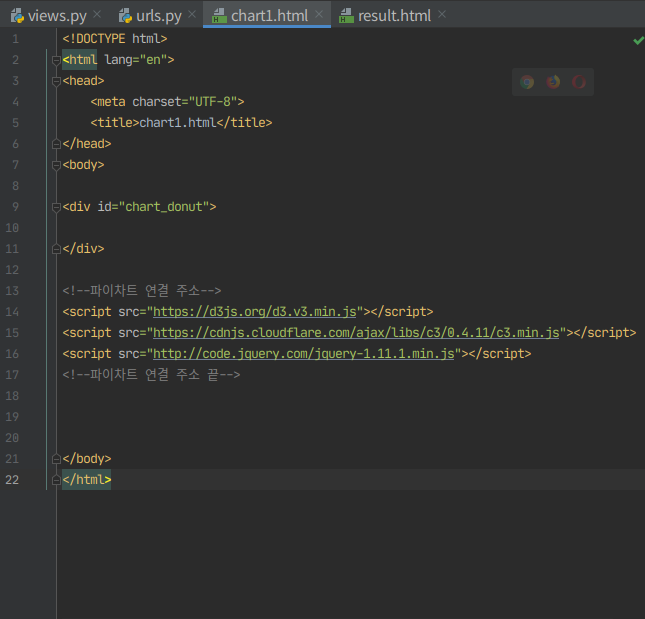Click line number 14 in the gutter
Image resolution: width=645 pixels, height=619 pixels.
point(12,312)
